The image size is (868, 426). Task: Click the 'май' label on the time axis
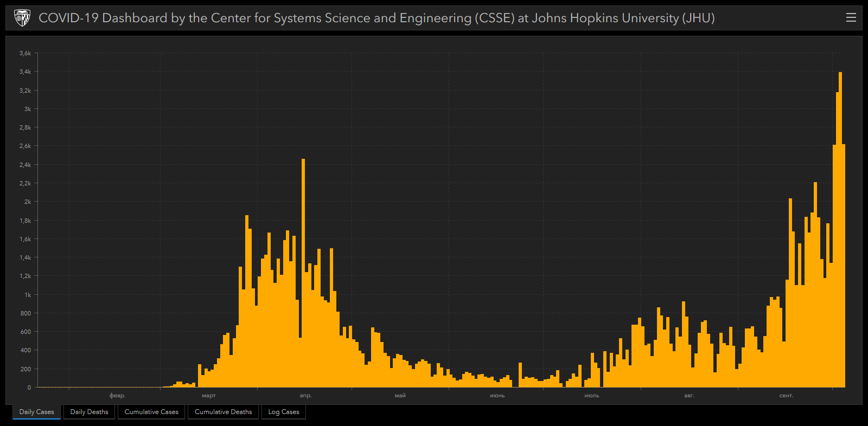pos(400,396)
